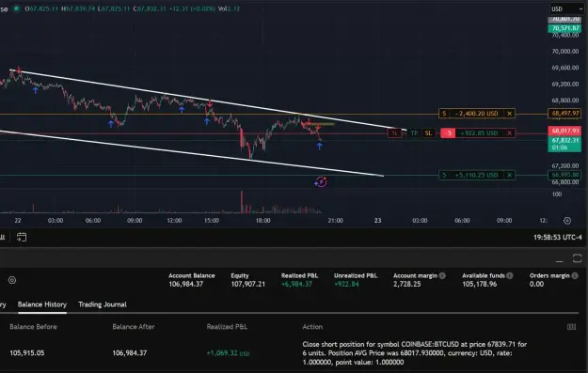
Task: Click the date 23 on the time axis
Action: pyautogui.click(x=377, y=221)
